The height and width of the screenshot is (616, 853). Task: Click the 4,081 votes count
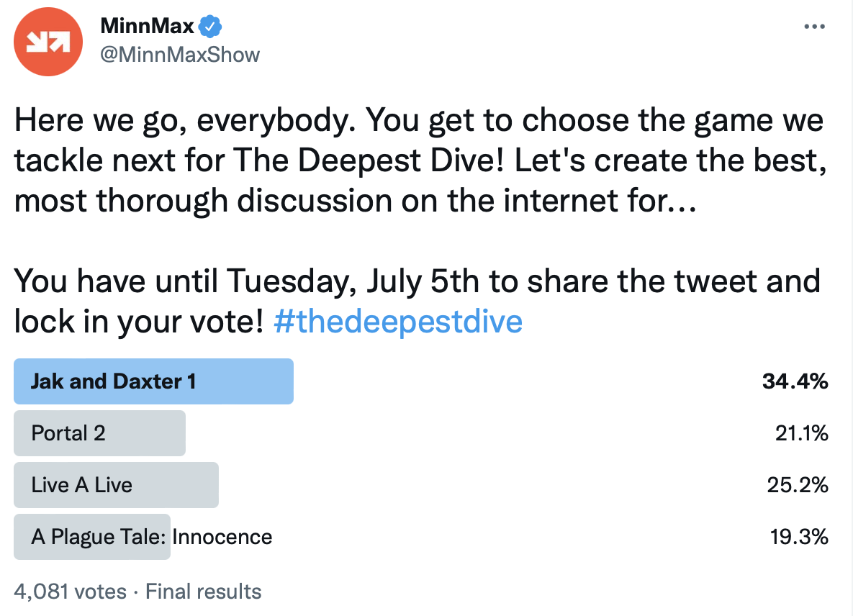click(70, 592)
